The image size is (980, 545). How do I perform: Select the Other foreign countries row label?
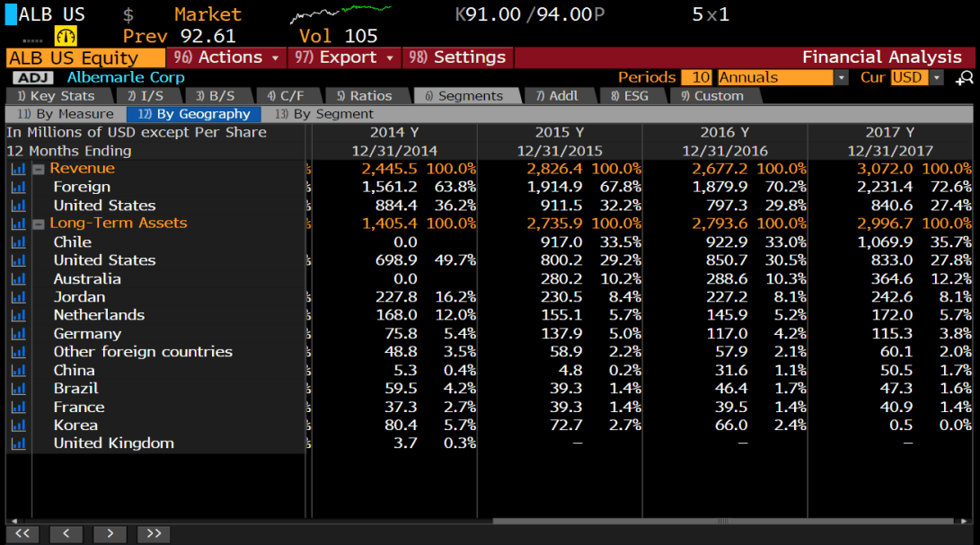click(143, 352)
